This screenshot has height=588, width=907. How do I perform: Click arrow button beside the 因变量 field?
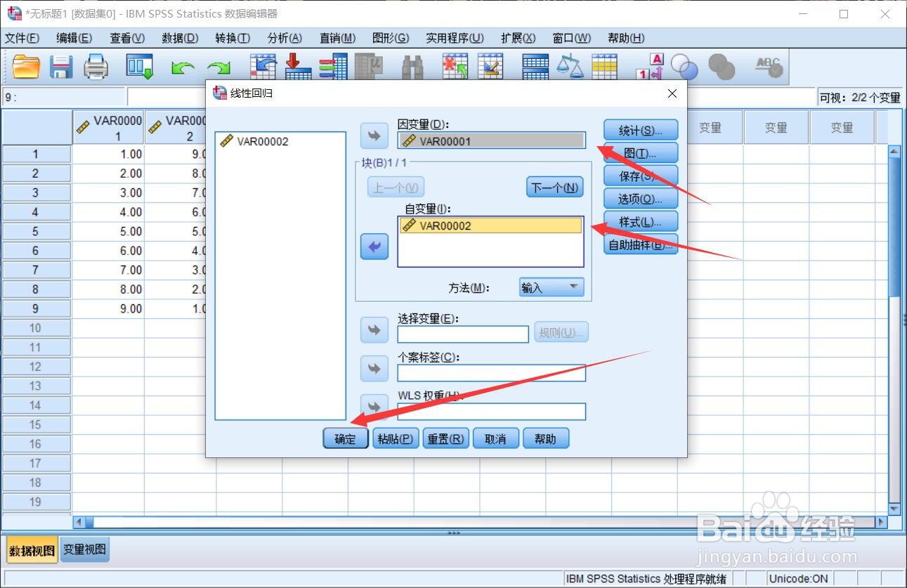pyautogui.click(x=374, y=136)
